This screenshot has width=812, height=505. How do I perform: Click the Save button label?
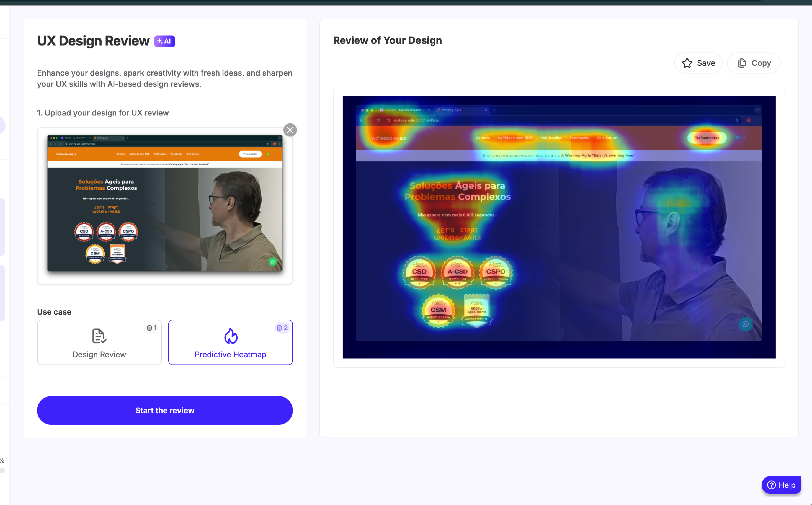coord(706,63)
